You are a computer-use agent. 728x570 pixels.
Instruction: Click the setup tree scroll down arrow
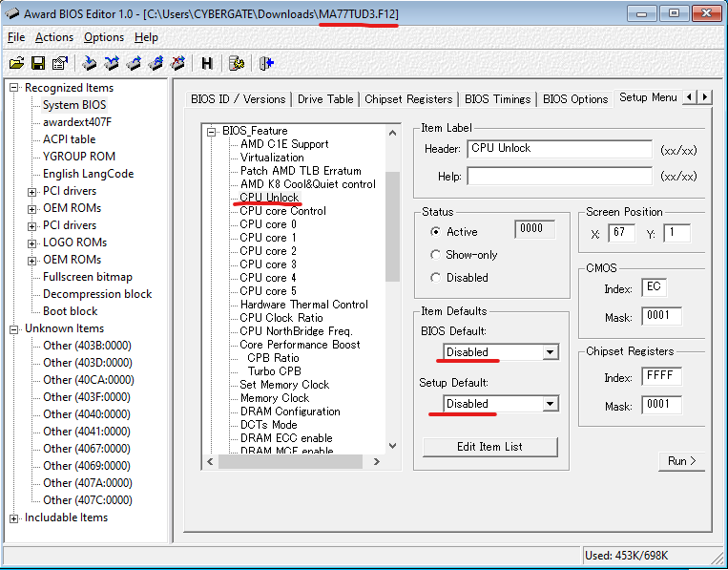click(392, 446)
